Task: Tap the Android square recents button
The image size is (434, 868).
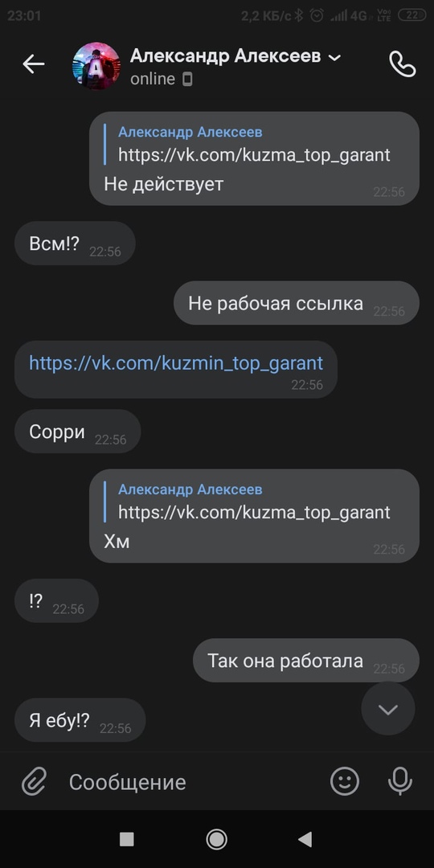Action: [x=127, y=839]
